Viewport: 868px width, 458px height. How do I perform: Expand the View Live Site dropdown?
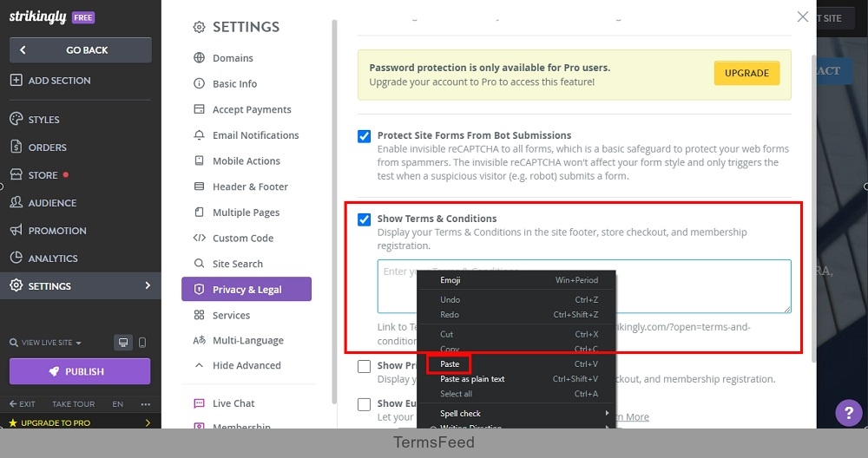pyautogui.click(x=45, y=343)
